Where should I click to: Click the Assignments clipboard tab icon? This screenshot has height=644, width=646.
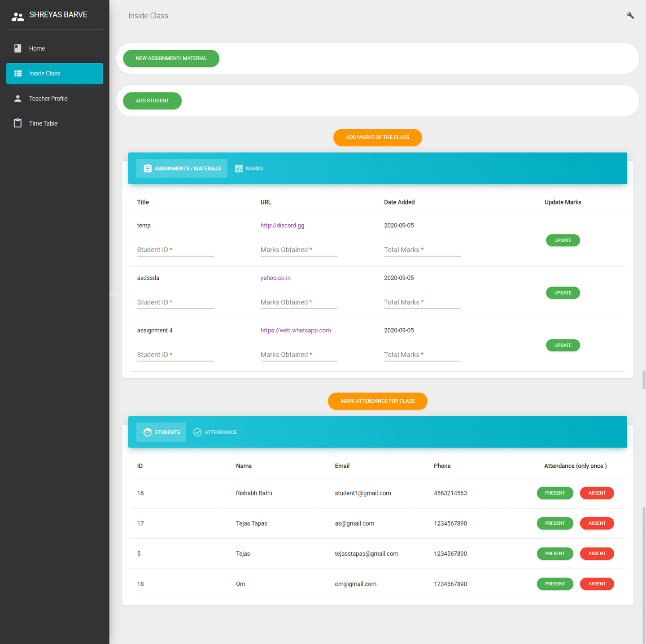148,169
